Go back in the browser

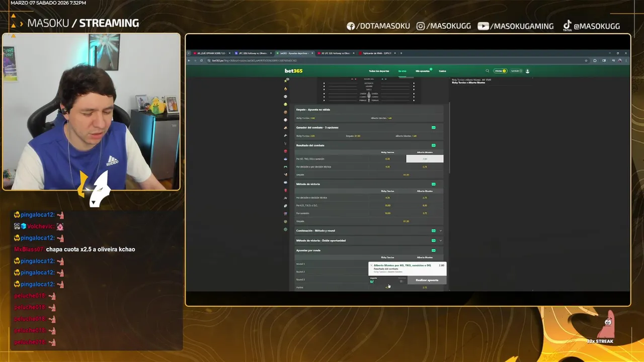[x=189, y=60]
